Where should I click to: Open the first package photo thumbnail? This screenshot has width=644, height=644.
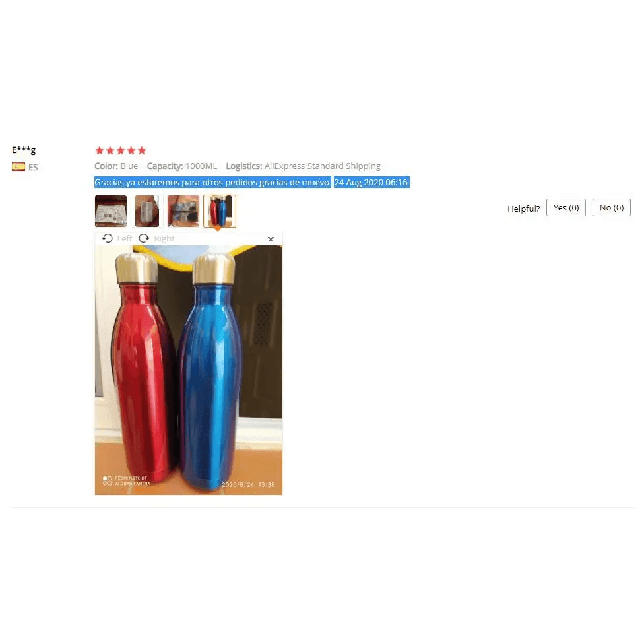[111, 211]
